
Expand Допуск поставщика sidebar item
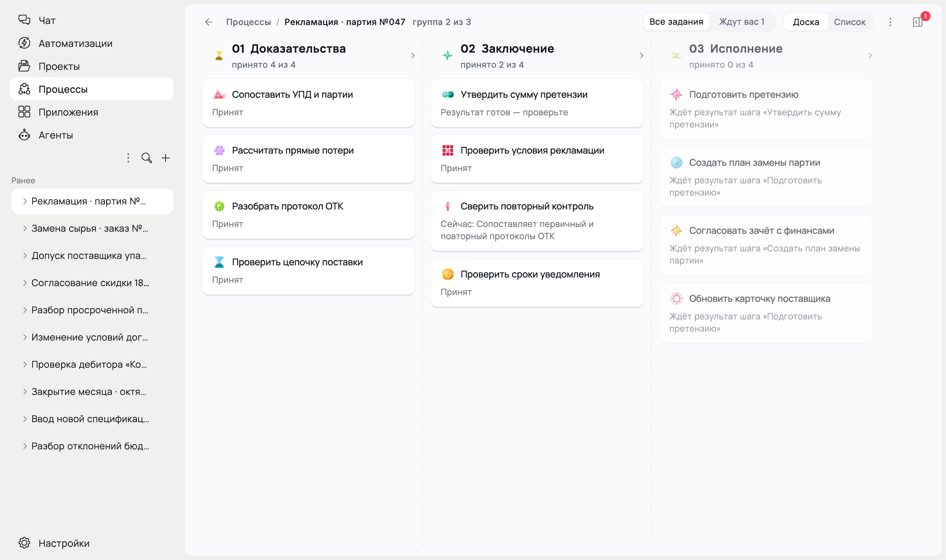pyautogui.click(x=25, y=255)
